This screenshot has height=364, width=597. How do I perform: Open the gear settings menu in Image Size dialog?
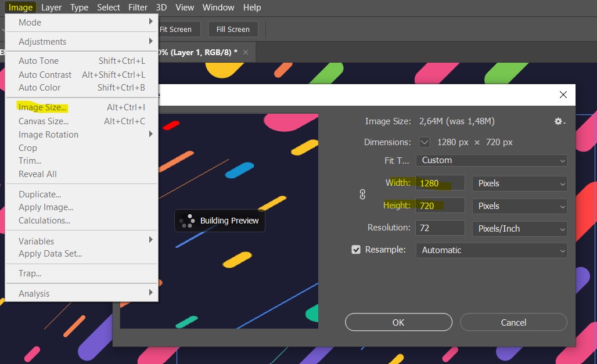(560, 121)
